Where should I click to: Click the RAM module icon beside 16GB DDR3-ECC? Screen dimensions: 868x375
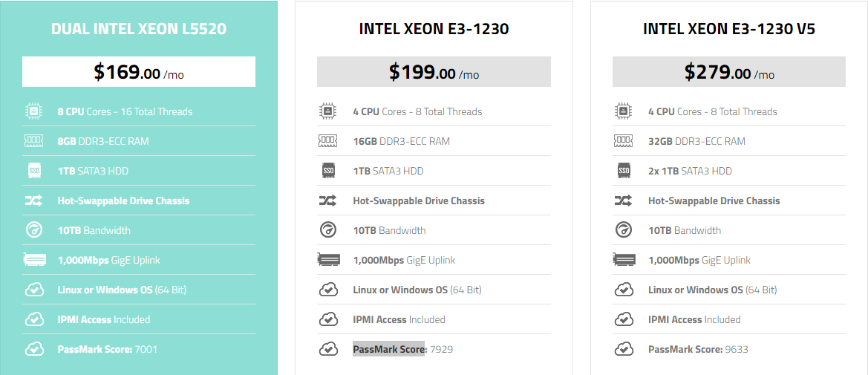point(328,141)
